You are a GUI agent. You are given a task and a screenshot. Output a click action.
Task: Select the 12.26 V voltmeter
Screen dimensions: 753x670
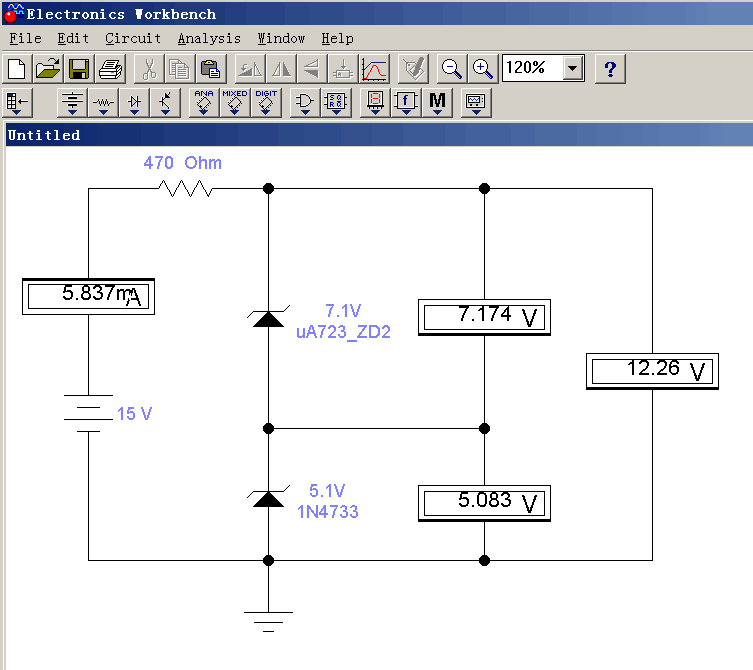tap(652, 371)
